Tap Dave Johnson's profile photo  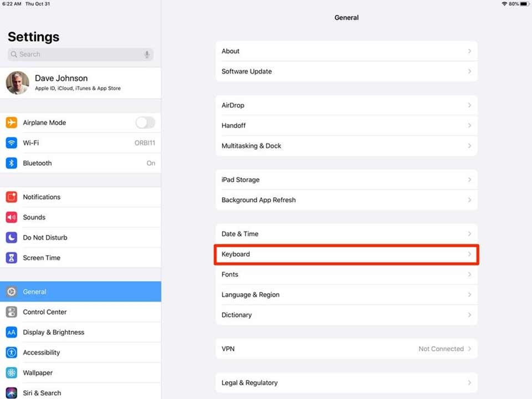[18, 83]
